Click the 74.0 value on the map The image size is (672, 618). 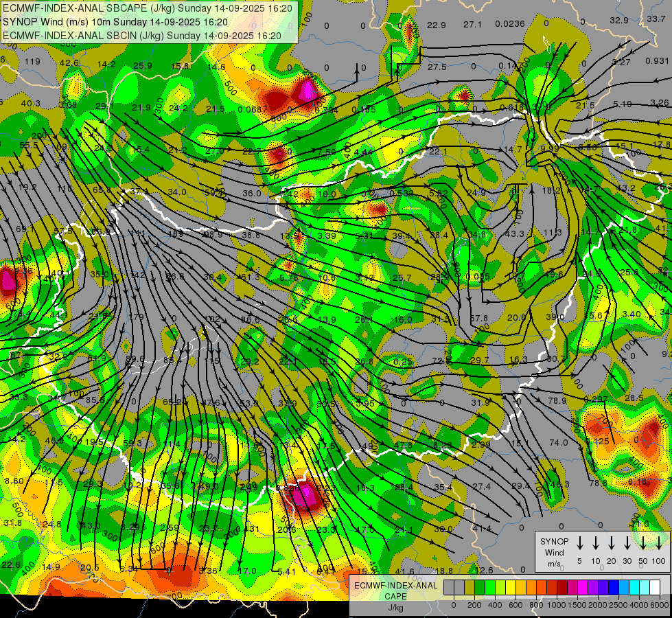(559, 443)
